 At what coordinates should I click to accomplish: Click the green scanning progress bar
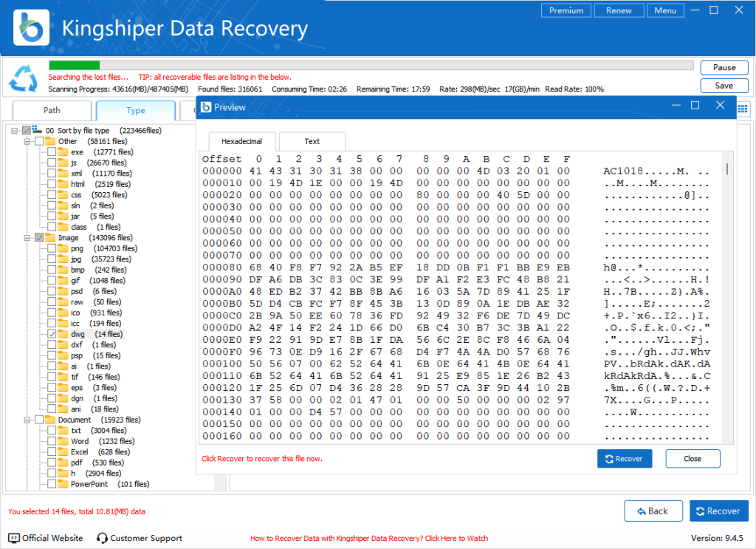pyautogui.click(x=75, y=65)
